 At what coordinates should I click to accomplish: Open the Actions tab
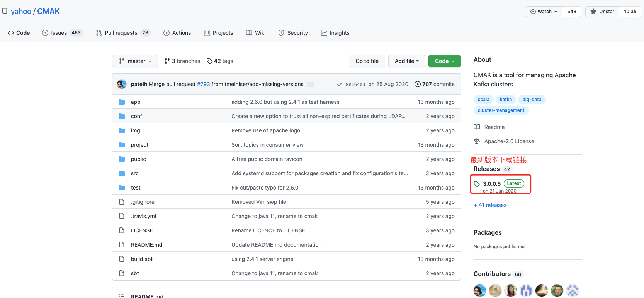177,33
